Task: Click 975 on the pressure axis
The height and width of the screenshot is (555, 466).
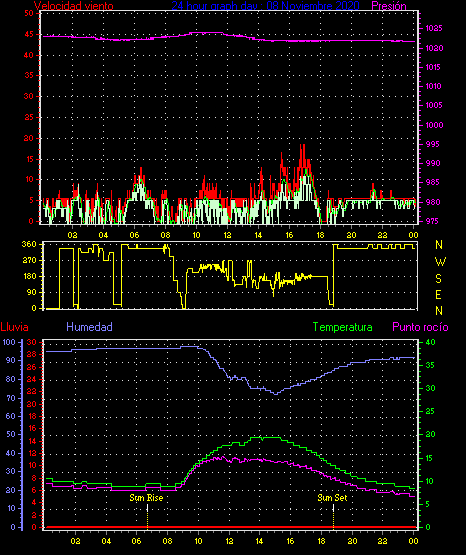Action: pyautogui.click(x=432, y=221)
